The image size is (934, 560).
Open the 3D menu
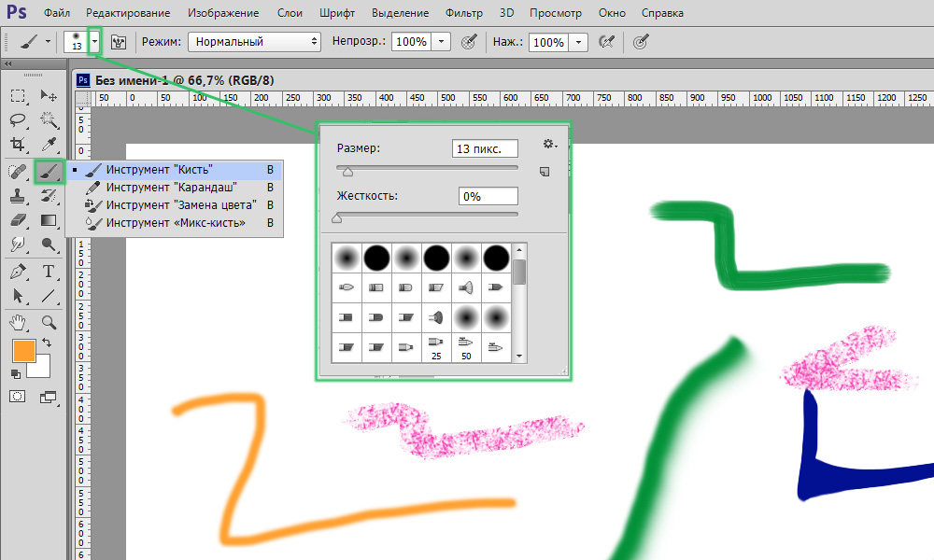pos(506,12)
